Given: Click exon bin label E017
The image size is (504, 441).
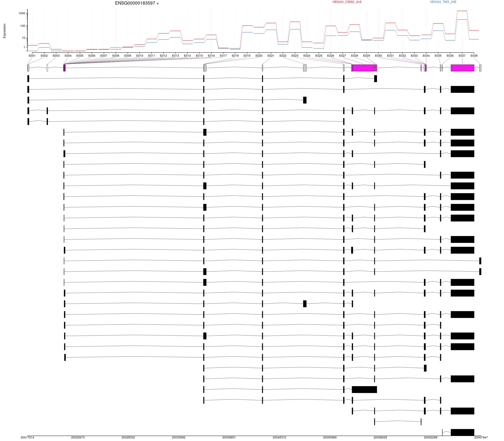Looking at the screenshot, I should click(x=223, y=56).
